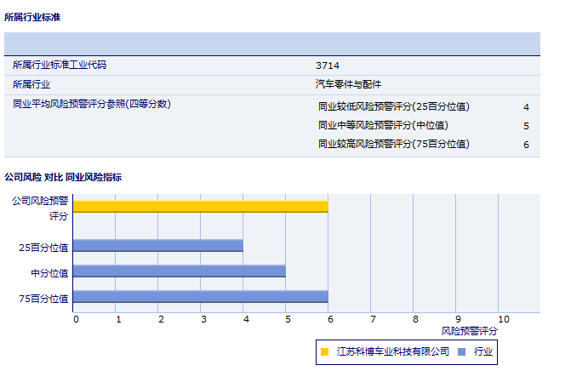
Task: Click the score value 5 in table
Action: (x=526, y=126)
